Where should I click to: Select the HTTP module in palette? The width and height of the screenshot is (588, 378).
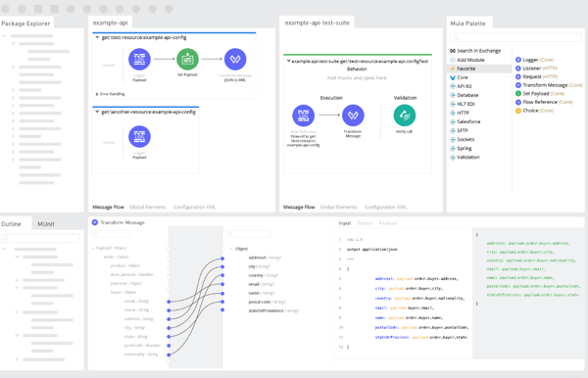(x=460, y=113)
